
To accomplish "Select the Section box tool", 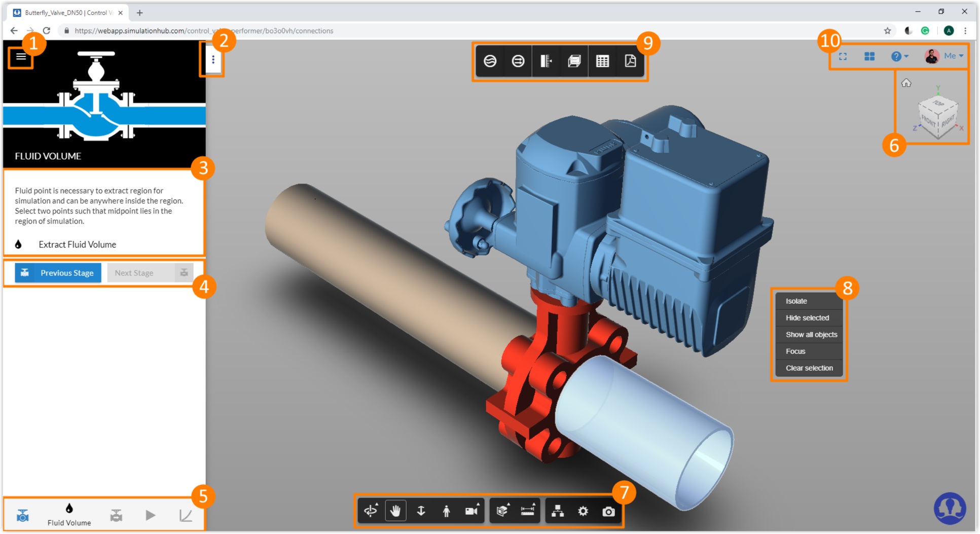I will 502,511.
